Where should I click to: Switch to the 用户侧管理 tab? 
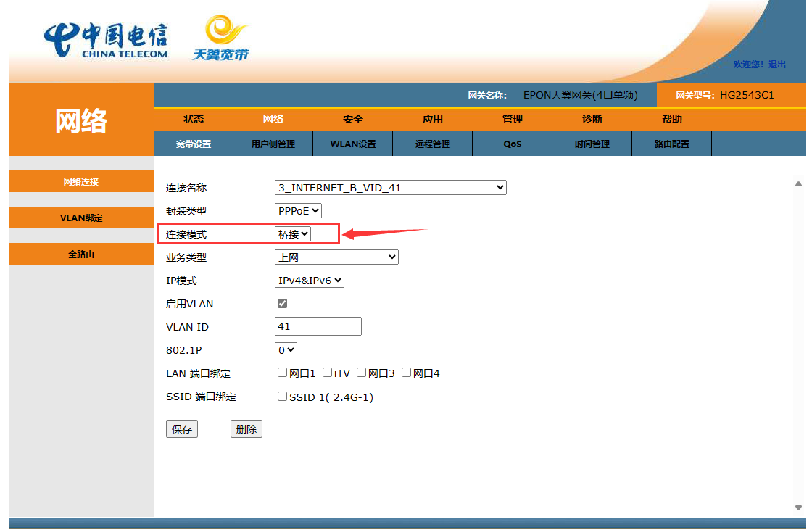273,144
